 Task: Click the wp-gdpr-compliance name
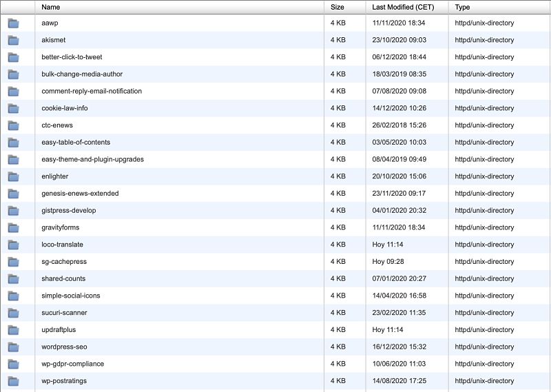[x=73, y=364]
